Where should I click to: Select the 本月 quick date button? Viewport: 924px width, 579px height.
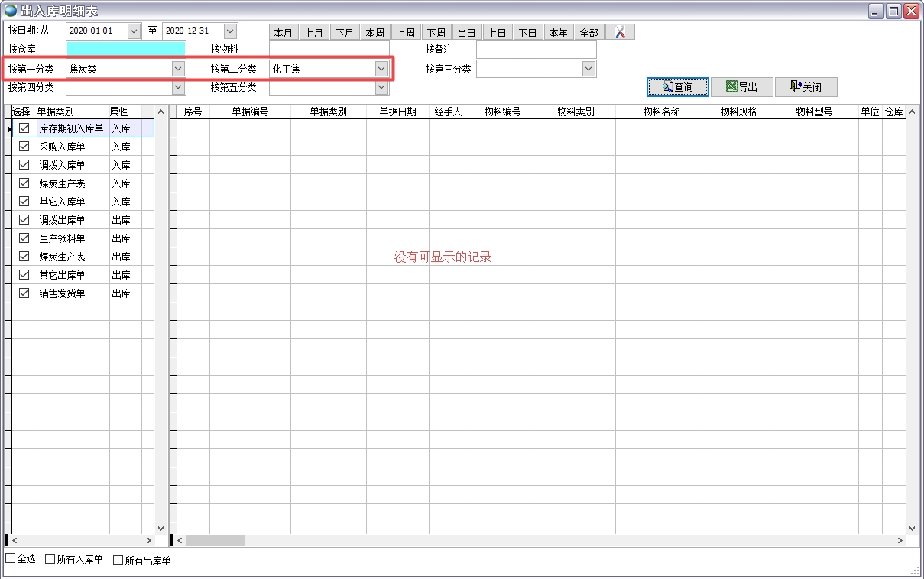[x=284, y=33]
